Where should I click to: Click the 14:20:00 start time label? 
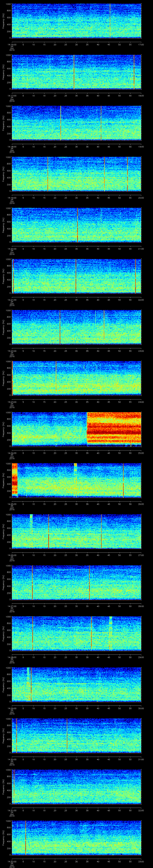12,249
